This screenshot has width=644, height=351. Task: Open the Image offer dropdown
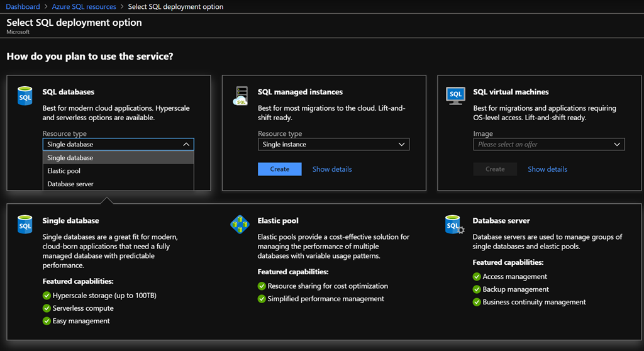pos(548,145)
